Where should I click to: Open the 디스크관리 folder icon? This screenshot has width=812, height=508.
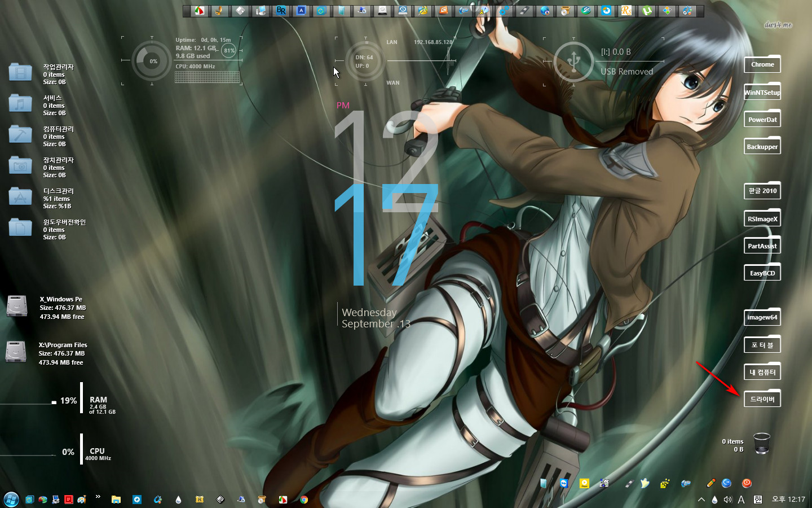20,196
